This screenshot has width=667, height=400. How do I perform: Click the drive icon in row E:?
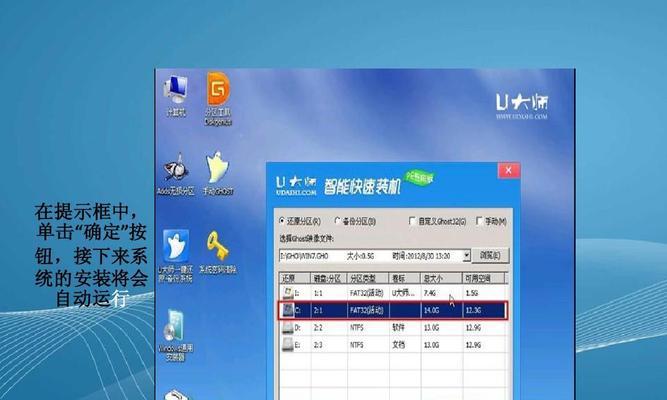point(288,345)
